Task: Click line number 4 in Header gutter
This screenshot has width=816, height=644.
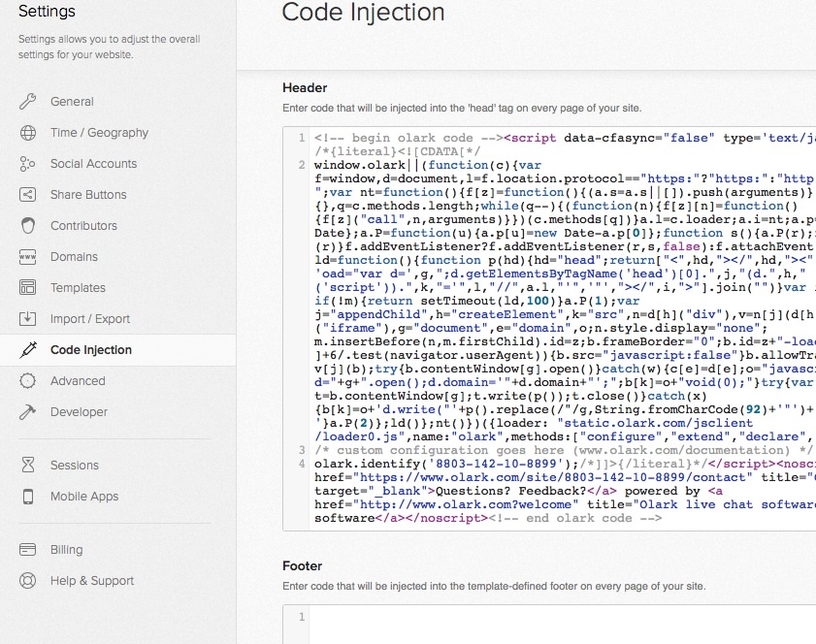Action: [302, 464]
